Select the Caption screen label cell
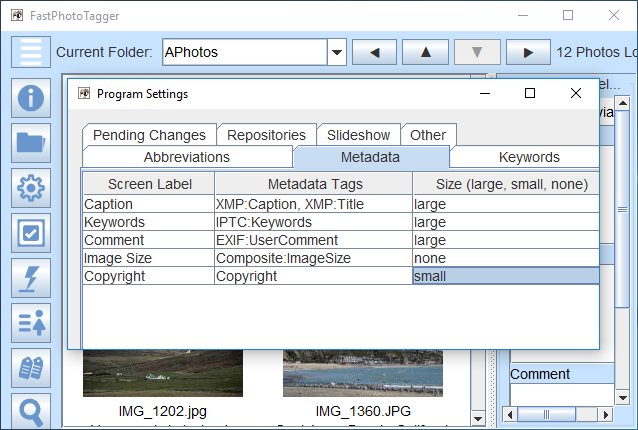 click(x=149, y=204)
